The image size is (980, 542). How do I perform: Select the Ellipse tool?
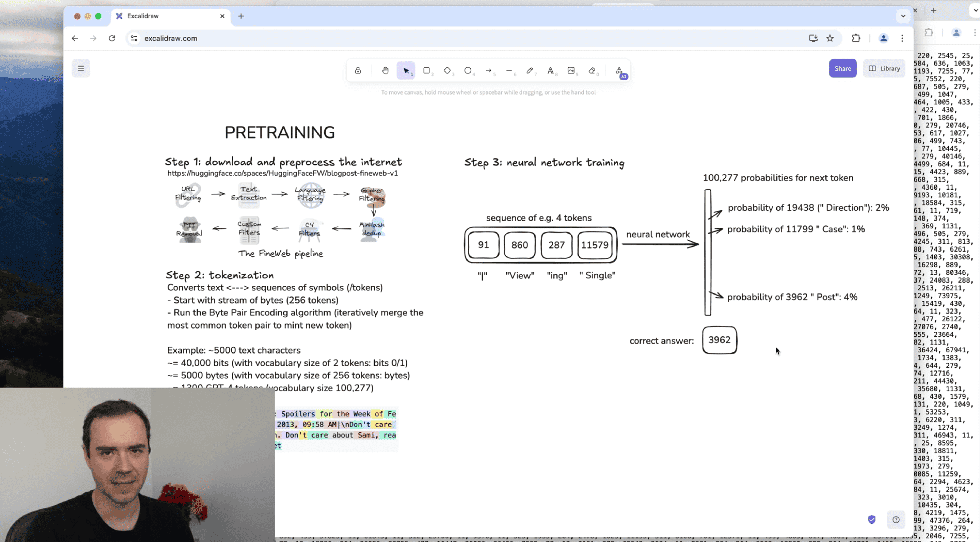click(468, 70)
